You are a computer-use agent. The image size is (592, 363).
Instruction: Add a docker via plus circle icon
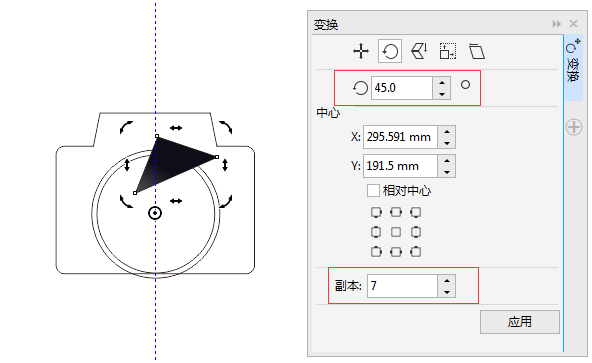tap(574, 127)
